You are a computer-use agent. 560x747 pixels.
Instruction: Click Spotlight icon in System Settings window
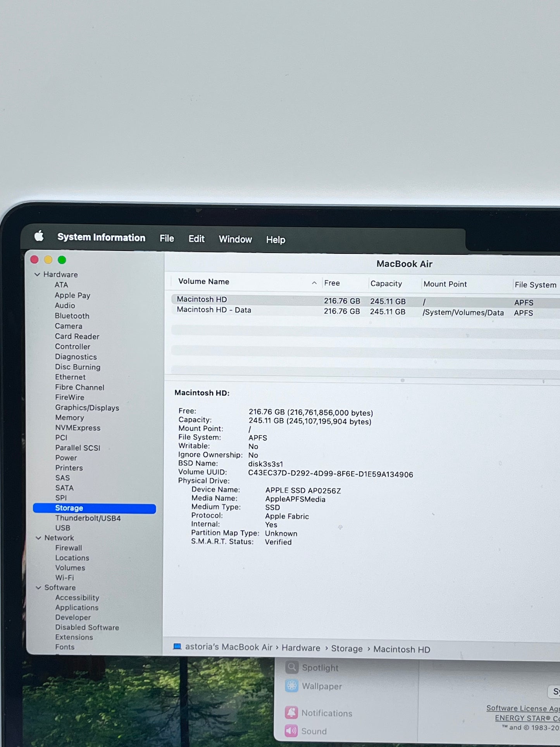tap(292, 667)
